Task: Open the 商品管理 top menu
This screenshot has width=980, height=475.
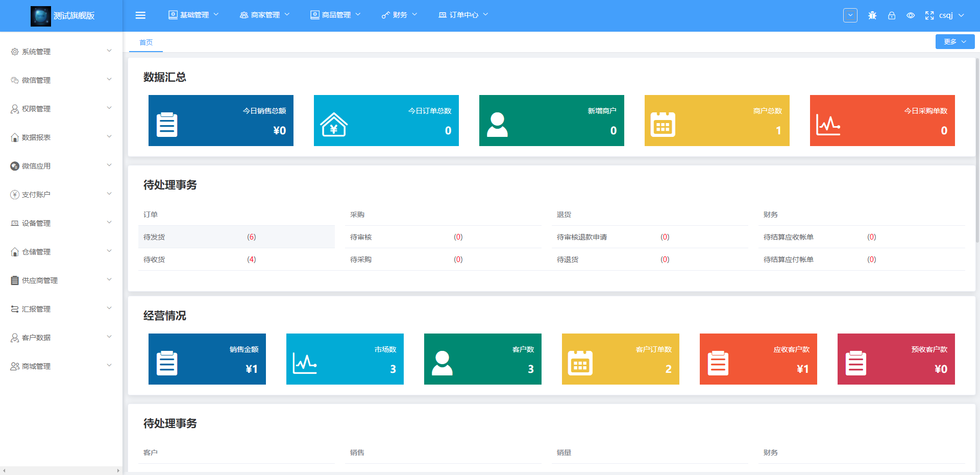Action: 335,15
